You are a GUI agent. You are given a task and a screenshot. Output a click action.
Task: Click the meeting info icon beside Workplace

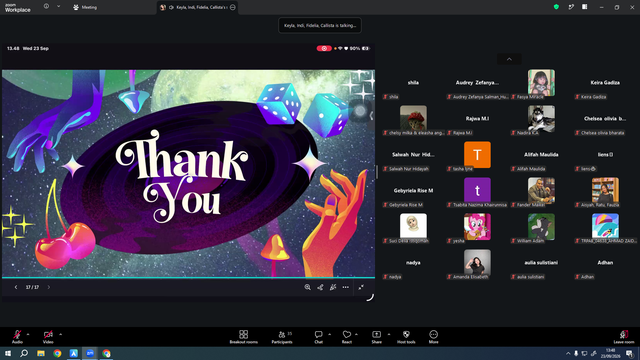46,6
